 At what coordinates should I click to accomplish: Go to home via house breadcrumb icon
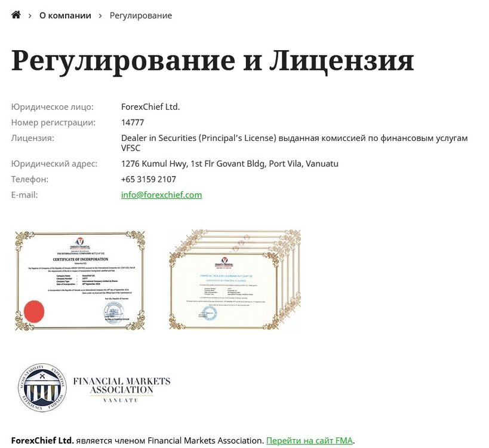coord(16,15)
